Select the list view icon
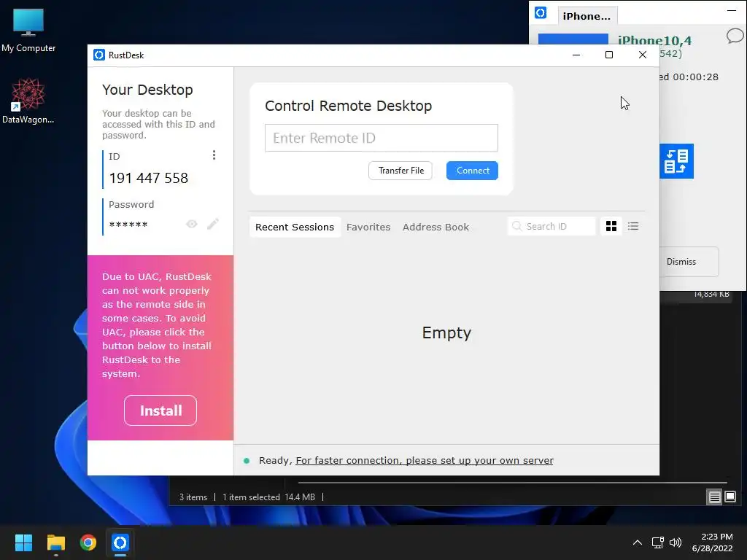The image size is (747, 560). [x=633, y=226]
